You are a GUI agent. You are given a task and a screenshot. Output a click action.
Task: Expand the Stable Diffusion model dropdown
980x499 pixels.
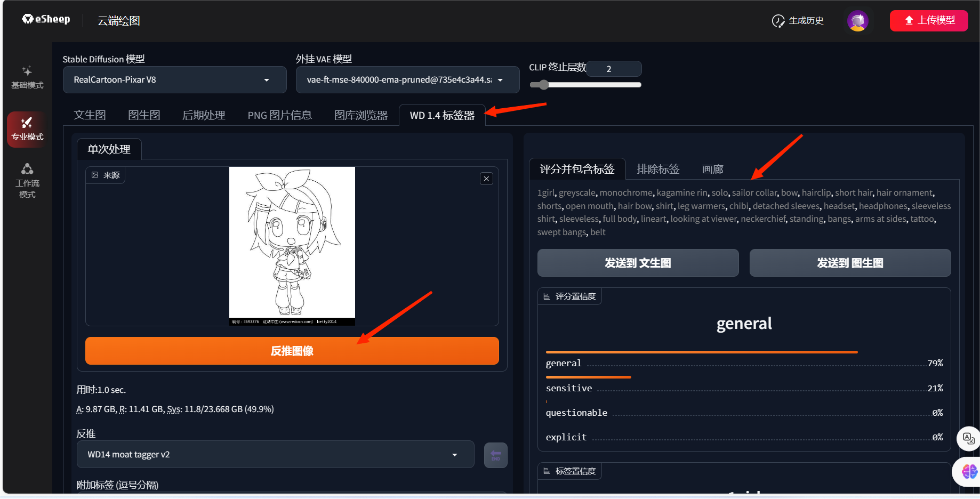click(x=174, y=80)
